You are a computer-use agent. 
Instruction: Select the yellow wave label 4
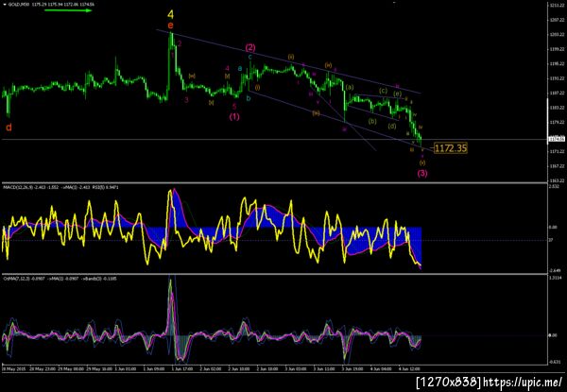171,15
